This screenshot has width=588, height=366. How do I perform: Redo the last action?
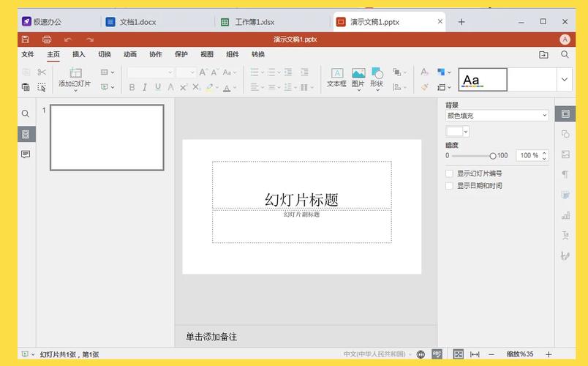pos(89,40)
